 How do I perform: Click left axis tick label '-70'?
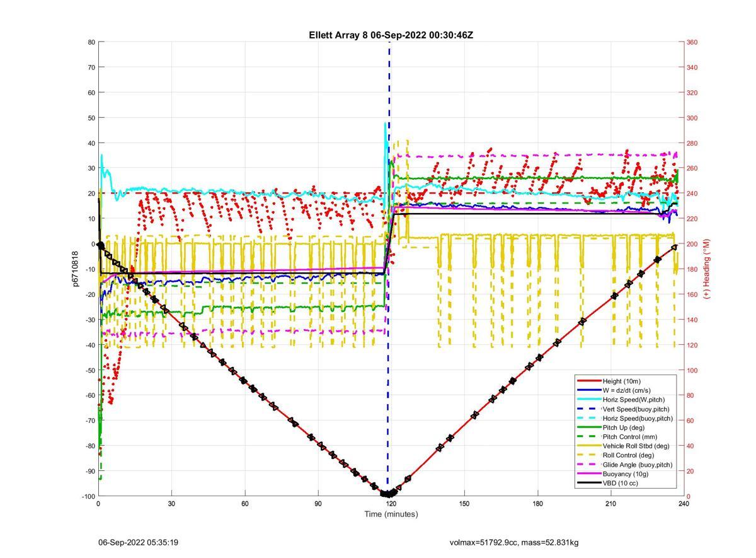coord(90,421)
